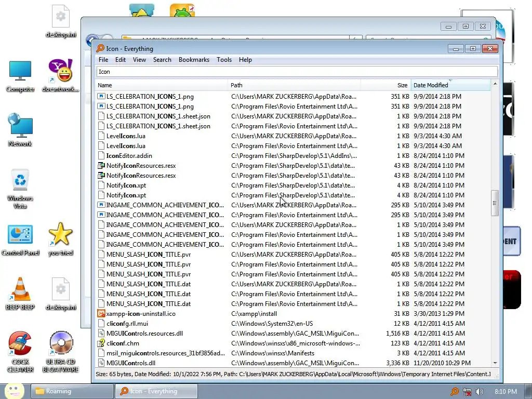Click path C:\xampp\install
The image size is (532, 399).
254,313
